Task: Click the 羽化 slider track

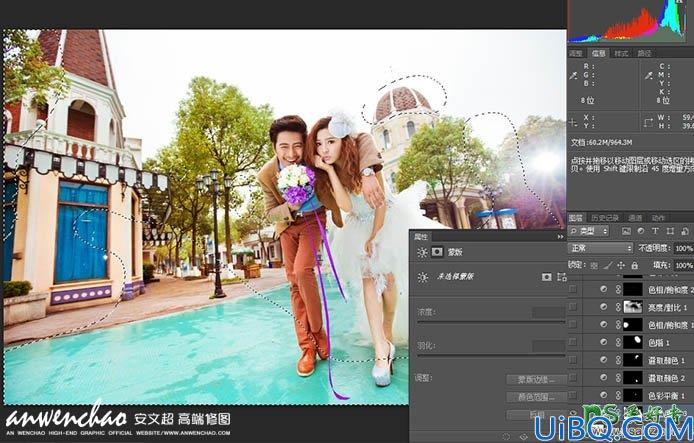Action: point(491,355)
